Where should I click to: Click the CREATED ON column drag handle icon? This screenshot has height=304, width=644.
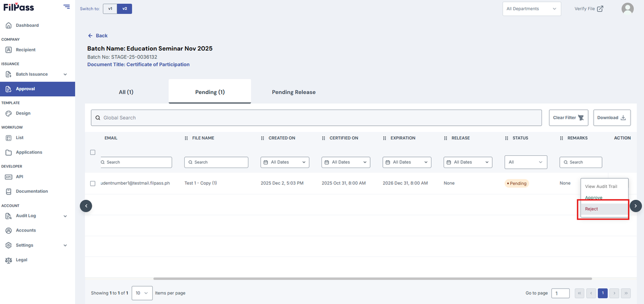pos(262,138)
